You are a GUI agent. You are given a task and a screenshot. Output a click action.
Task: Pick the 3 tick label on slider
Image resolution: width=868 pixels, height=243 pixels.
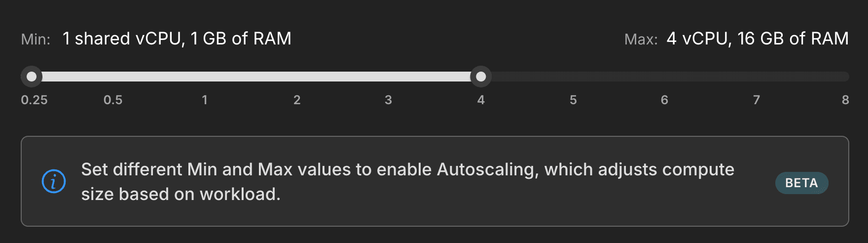click(x=389, y=100)
